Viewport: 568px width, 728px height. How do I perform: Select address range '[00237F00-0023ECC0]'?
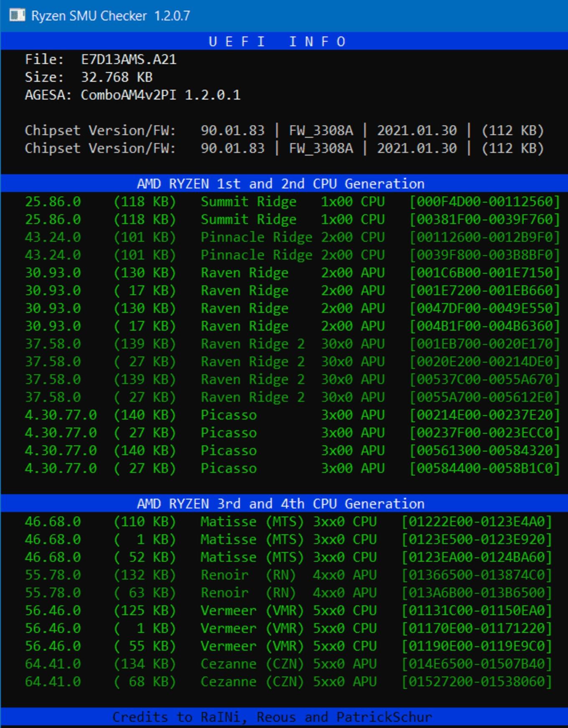point(484,433)
